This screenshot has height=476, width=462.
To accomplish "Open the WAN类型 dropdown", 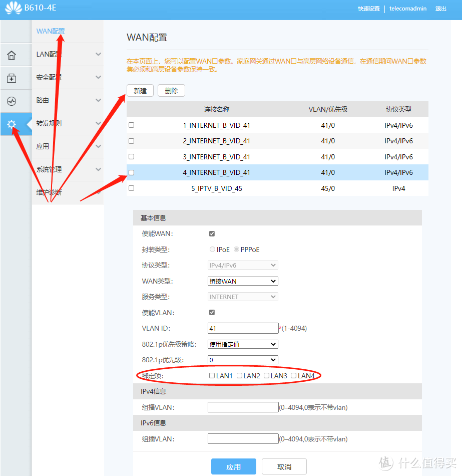I will [243, 281].
